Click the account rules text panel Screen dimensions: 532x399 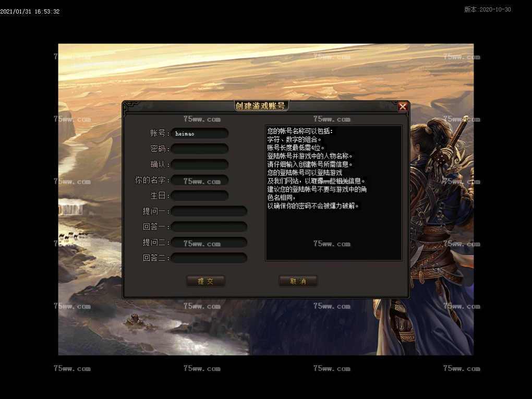tap(334, 193)
